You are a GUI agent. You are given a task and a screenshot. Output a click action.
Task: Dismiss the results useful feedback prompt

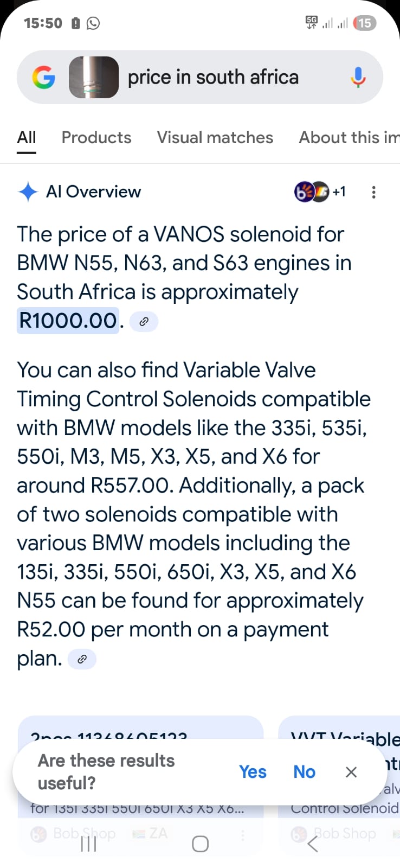pos(351,772)
